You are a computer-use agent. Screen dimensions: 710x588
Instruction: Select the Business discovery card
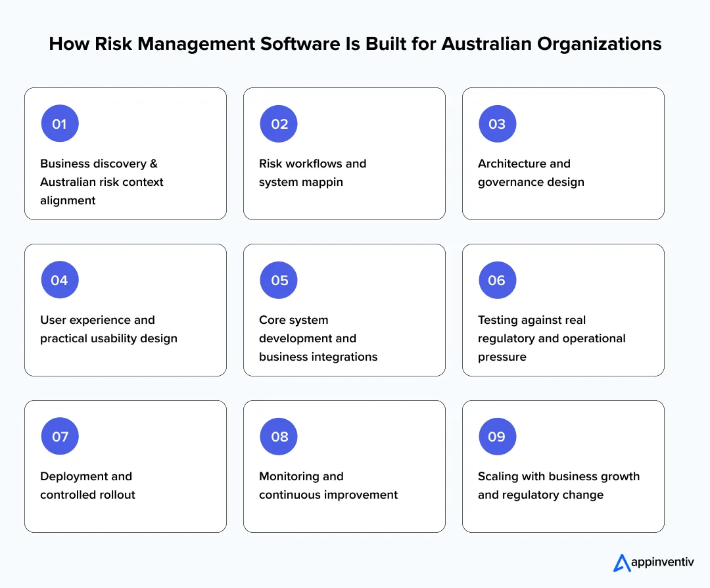coord(125,153)
